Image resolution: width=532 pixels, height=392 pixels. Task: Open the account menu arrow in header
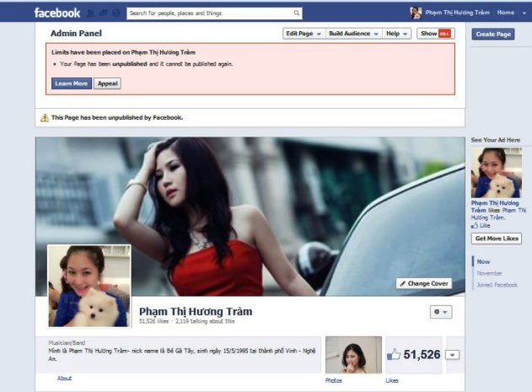click(x=524, y=13)
